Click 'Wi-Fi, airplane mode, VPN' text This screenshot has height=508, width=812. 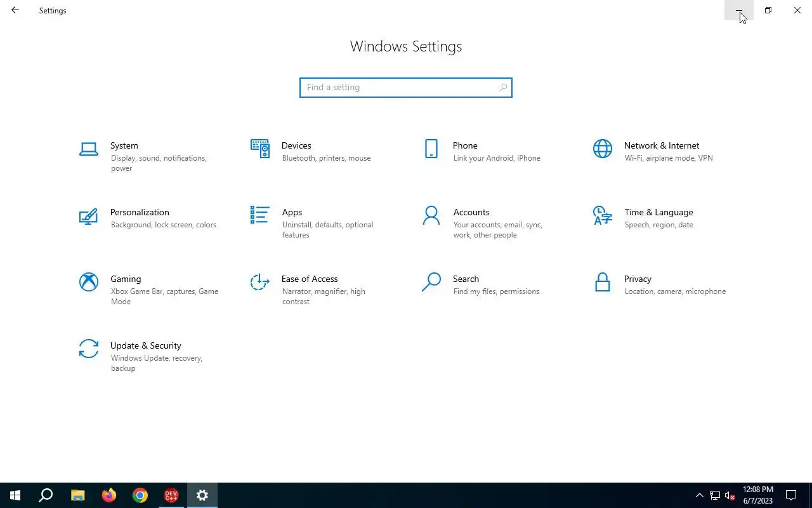tap(669, 158)
